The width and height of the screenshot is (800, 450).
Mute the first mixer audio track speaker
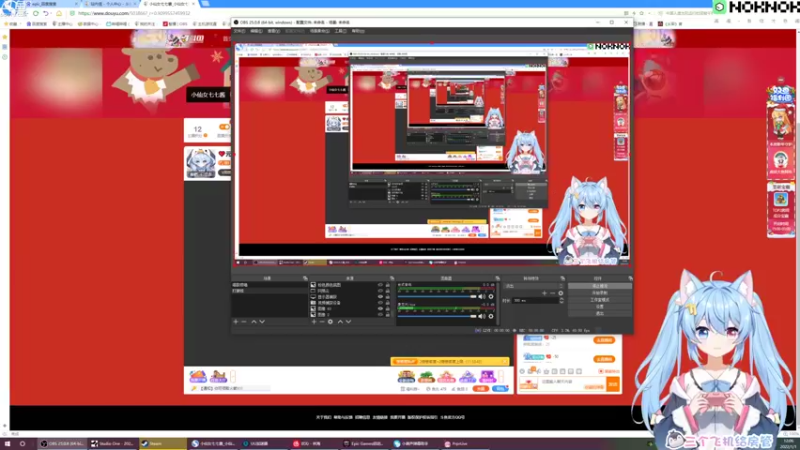[x=481, y=296]
